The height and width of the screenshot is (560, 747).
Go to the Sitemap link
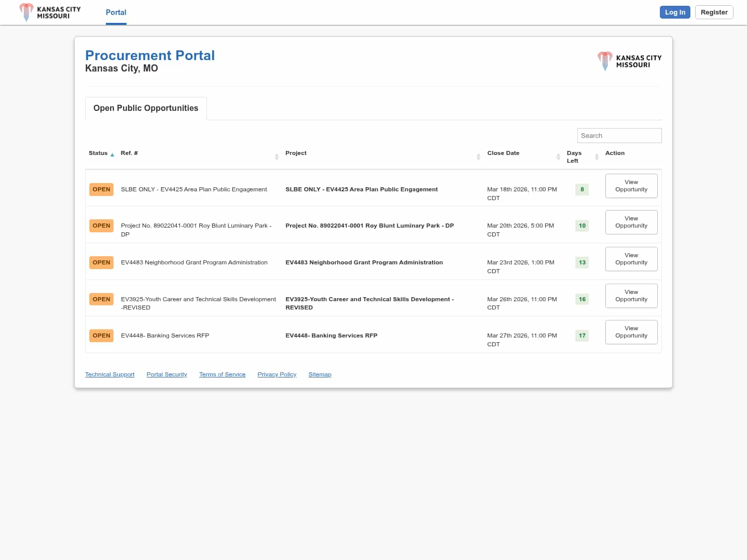click(x=320, y=374)
